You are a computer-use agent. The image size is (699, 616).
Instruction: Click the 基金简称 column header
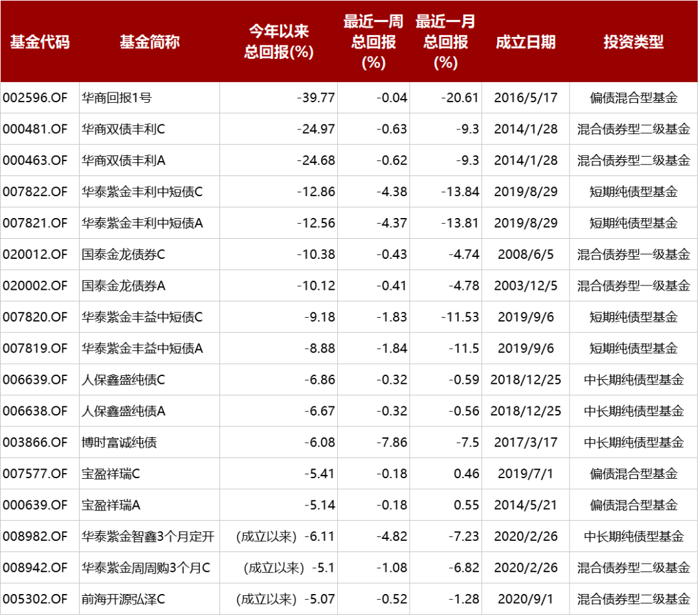[150, 42]
